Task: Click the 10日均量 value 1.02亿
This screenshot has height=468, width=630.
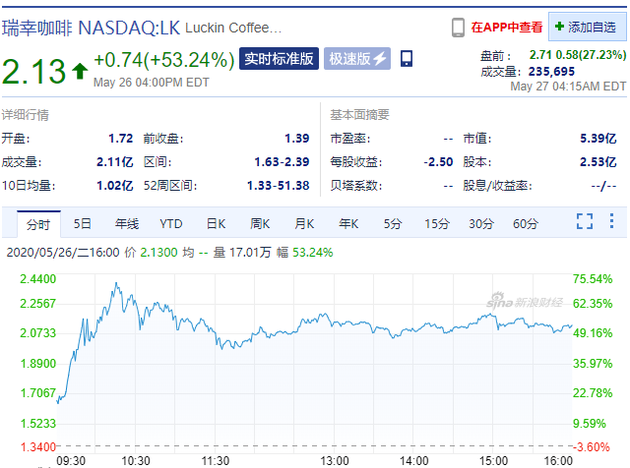Action: pyautogui.click(x=115, y=186)
